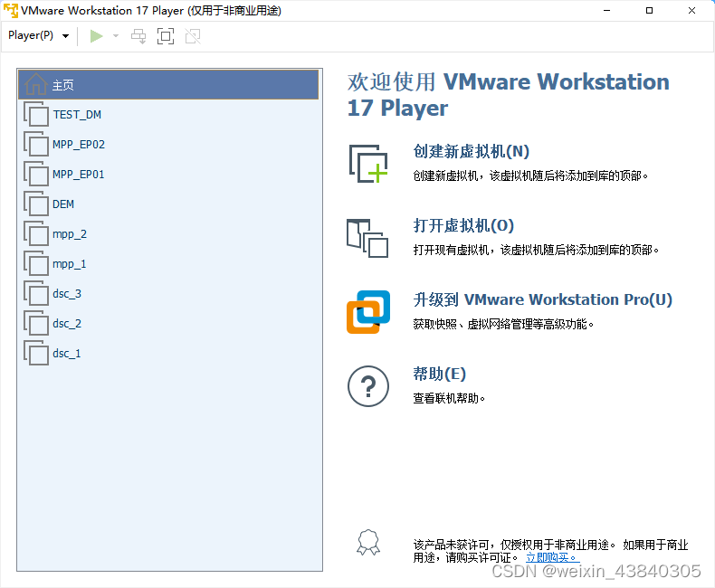Click the open virtual machine icon
Viewport: 715px width, 588px height.
click(367, 238)
